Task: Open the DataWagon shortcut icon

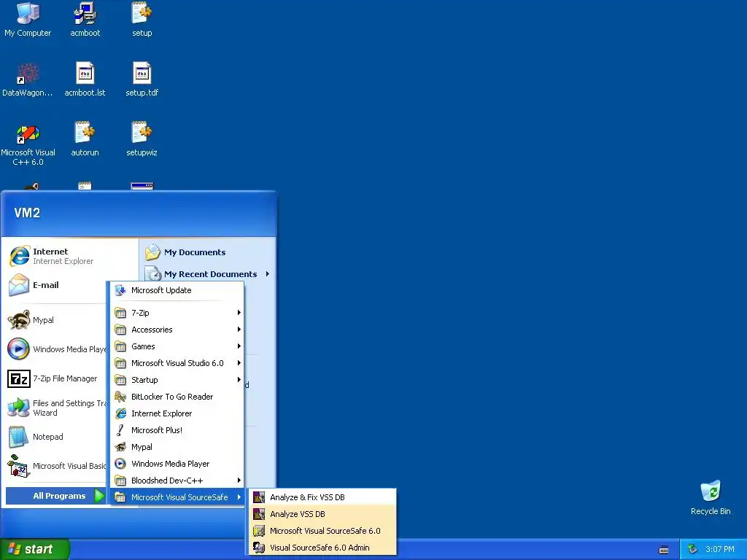Action: coord(28,79)
